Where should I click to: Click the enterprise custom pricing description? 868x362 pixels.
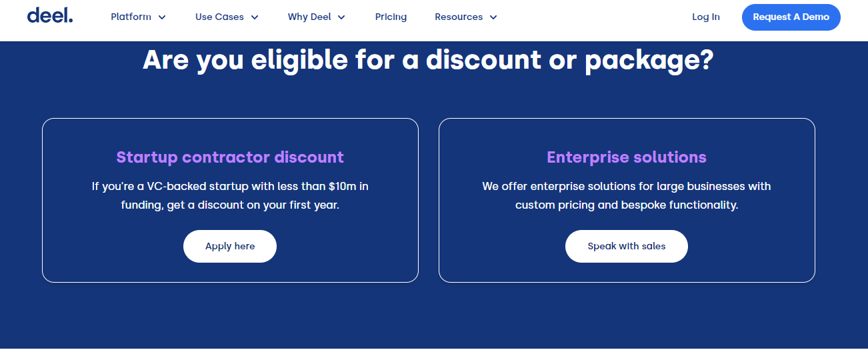[627, 195]
